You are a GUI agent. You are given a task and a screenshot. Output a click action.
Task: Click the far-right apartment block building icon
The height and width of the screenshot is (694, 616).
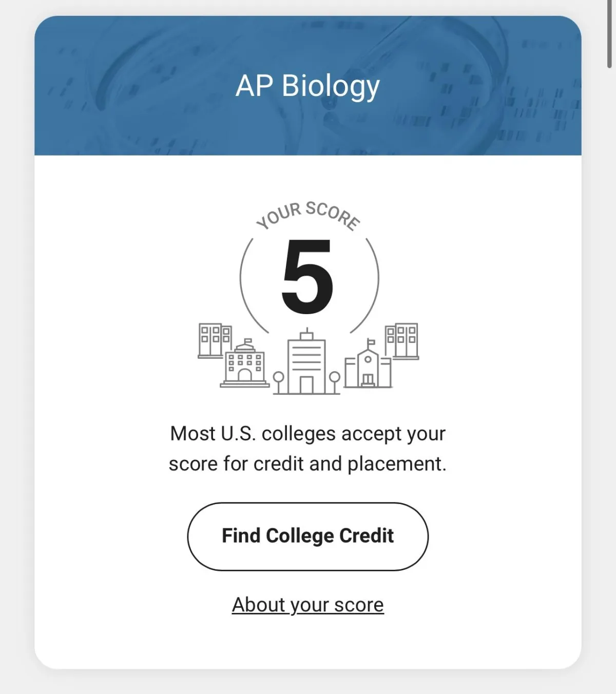click(x=402, y=341)
